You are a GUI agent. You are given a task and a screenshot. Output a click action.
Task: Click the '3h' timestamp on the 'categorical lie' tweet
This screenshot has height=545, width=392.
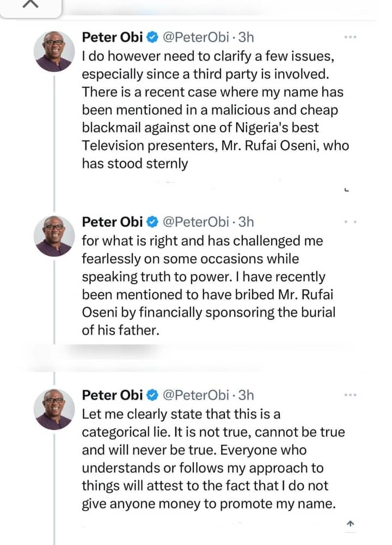point(247,395)
